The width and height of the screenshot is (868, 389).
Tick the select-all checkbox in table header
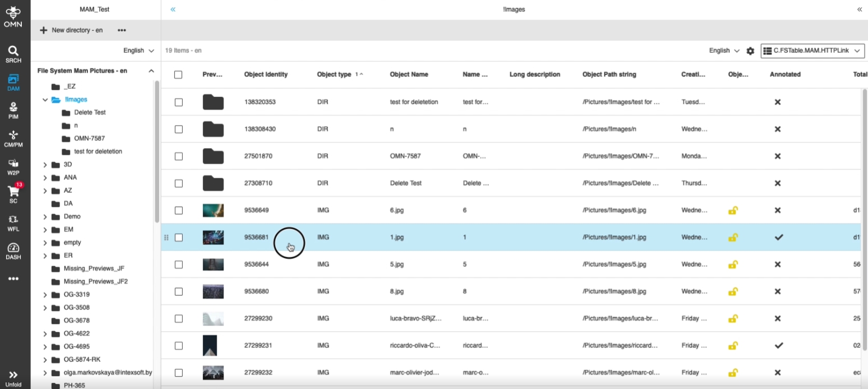pos(178,75)
